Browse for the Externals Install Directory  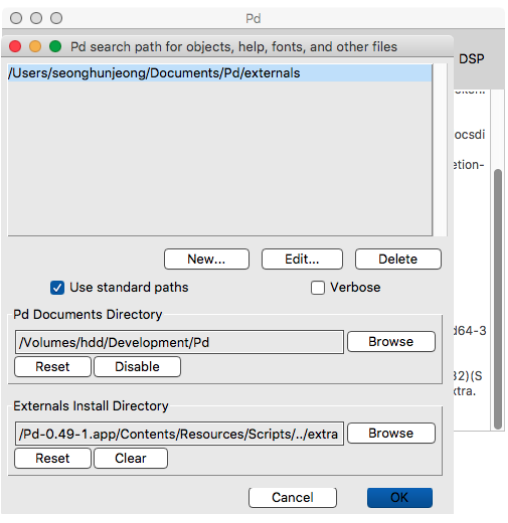pyautogui.click(x=391, y=433)
